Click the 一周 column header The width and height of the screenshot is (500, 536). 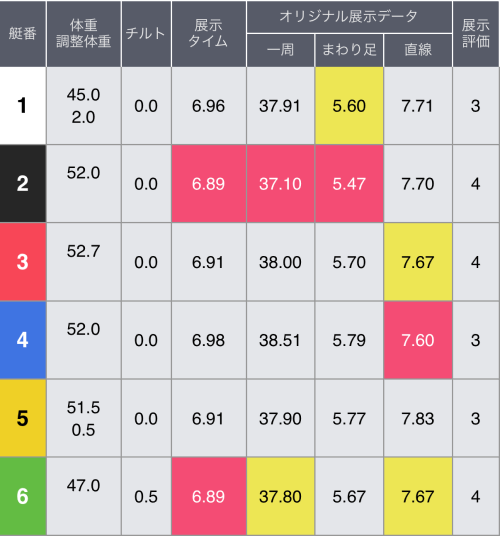pos(280,50)
